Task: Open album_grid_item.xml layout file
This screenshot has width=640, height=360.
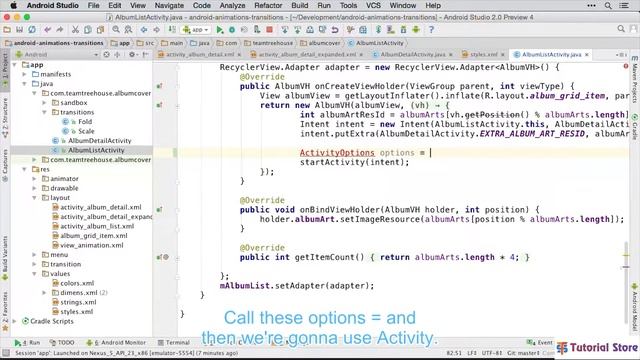Action: (x=94, y=236)
